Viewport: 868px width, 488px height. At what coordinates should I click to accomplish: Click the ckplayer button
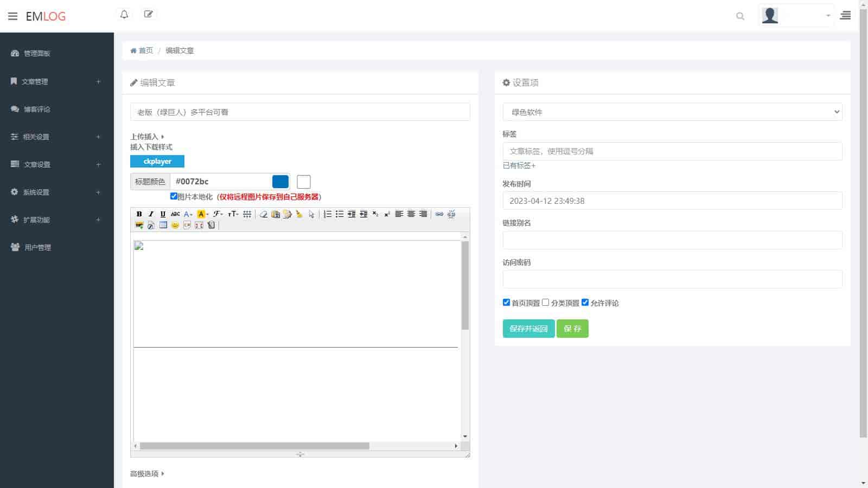click(x=157, y=161)
